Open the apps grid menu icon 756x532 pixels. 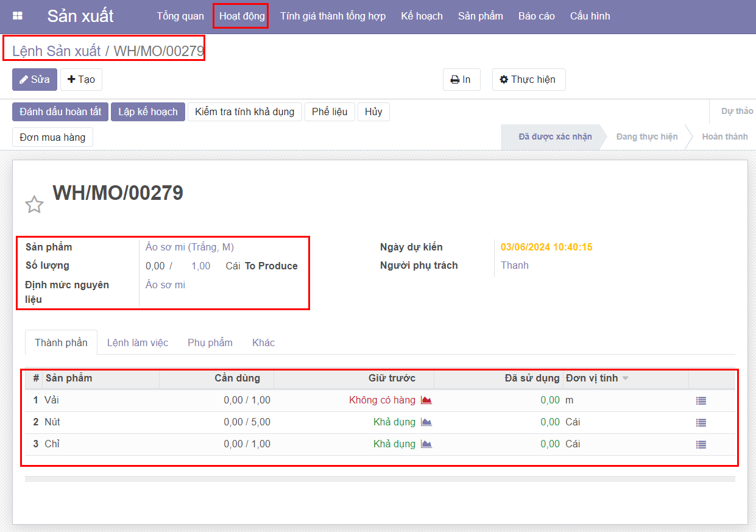[18, 16]
